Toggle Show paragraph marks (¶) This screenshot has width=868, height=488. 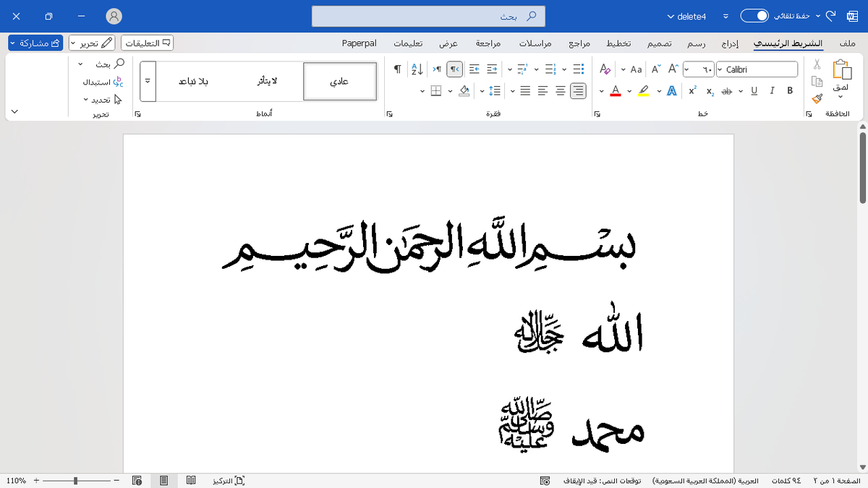click(x=397, y=69)
